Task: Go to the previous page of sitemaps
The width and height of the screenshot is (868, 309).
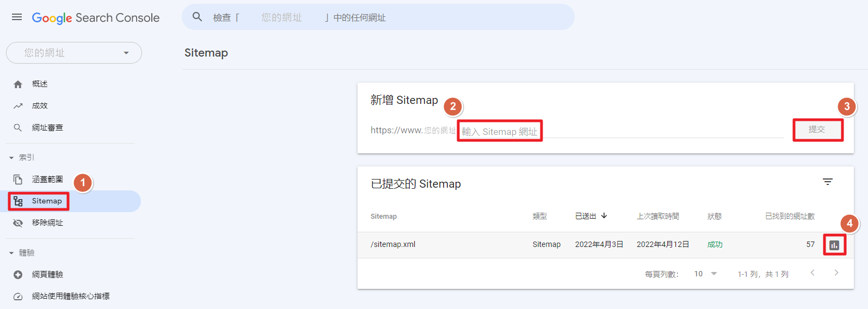Action: (x=812, y=273)
